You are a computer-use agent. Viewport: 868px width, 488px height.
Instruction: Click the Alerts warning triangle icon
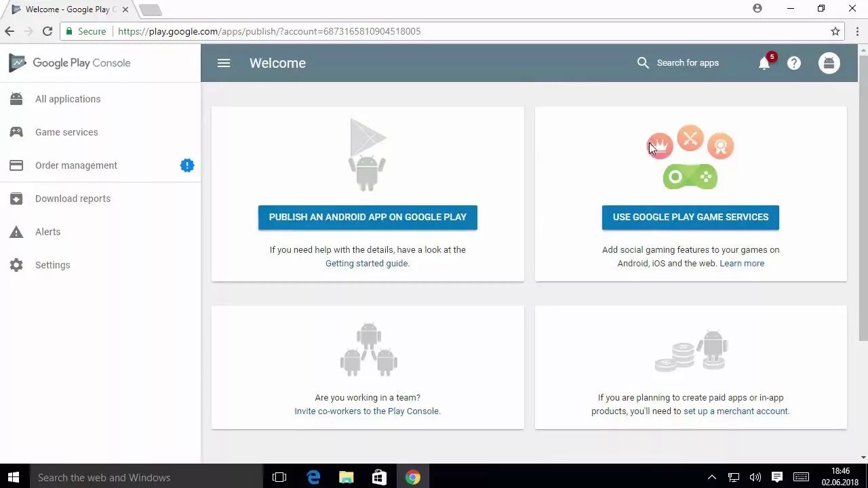[16, 232]
